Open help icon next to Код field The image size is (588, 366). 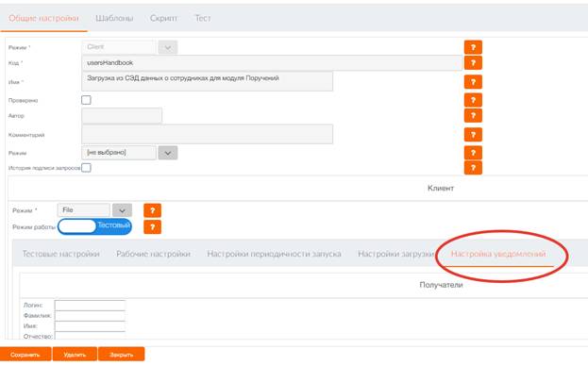(473, 62)
